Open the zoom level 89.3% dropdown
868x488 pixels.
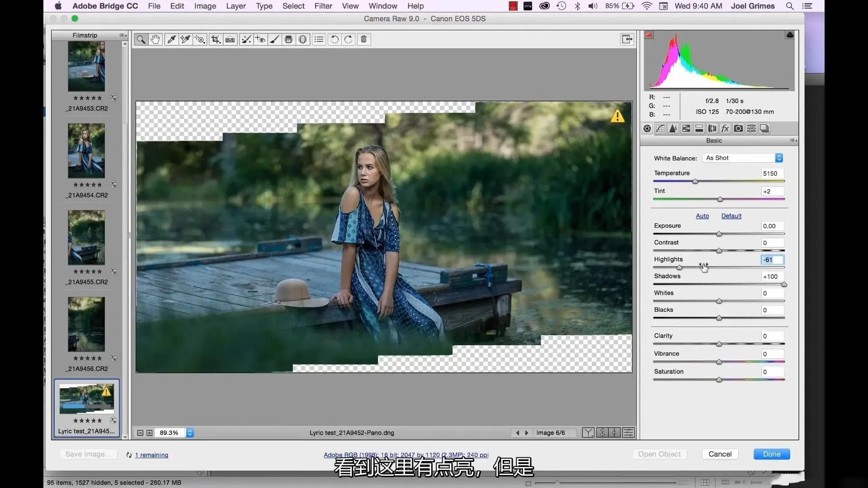point(190,433)
